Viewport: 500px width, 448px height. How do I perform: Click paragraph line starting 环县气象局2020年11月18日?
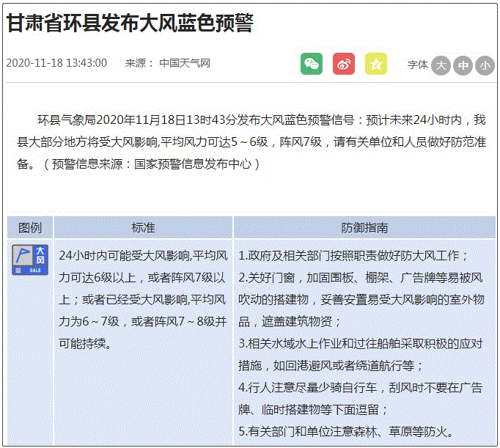pyautogui.click(x=262, y=120)
